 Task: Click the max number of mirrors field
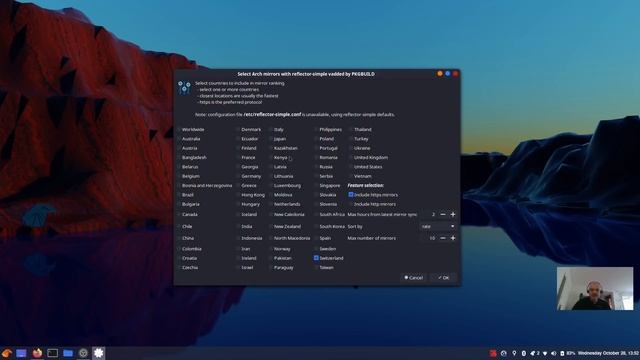pyautogui.click(x=429, y=238)
